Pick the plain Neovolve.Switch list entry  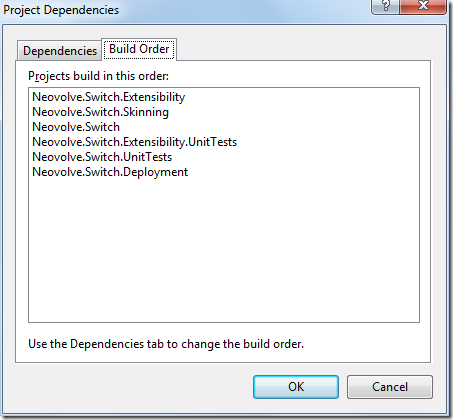(x=76, y=127)
